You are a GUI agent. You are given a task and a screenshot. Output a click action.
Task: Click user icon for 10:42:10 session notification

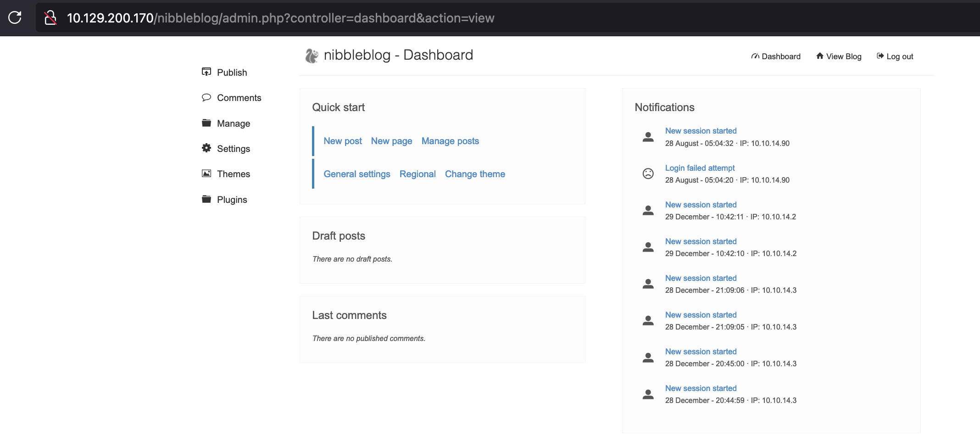tap(648, 247)
